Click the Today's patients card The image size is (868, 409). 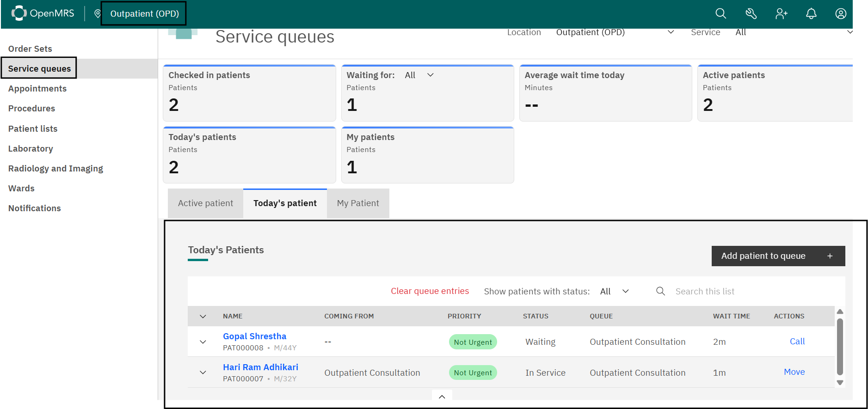[x=249, y=155]
